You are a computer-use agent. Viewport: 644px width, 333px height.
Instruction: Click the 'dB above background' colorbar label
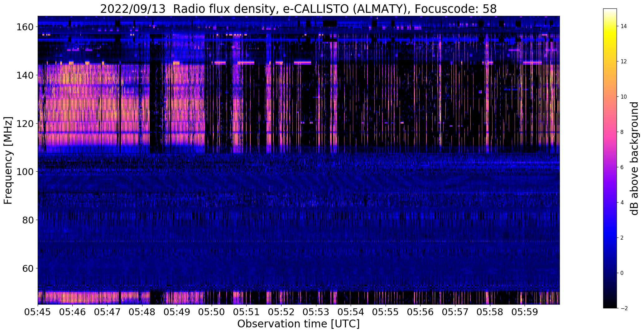click(x=634, y=159)
